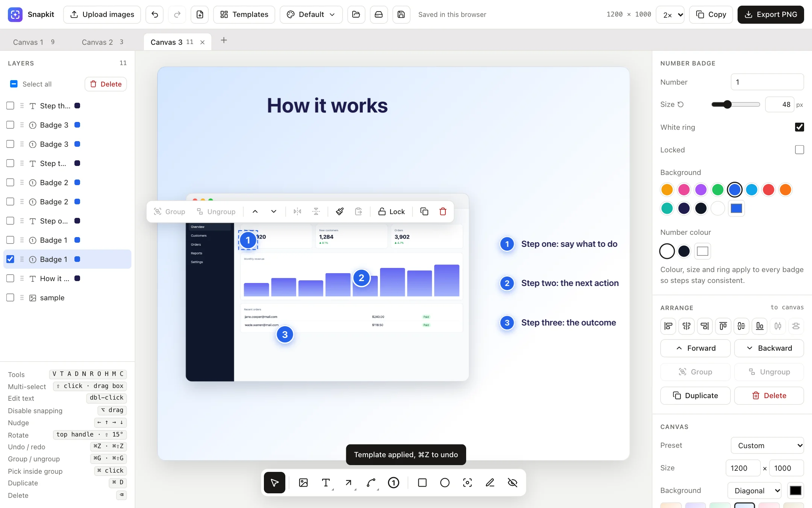Screen dimensions: 812x508
Task: Open the 2x export scale dropdown
Action: coord(670,15)
